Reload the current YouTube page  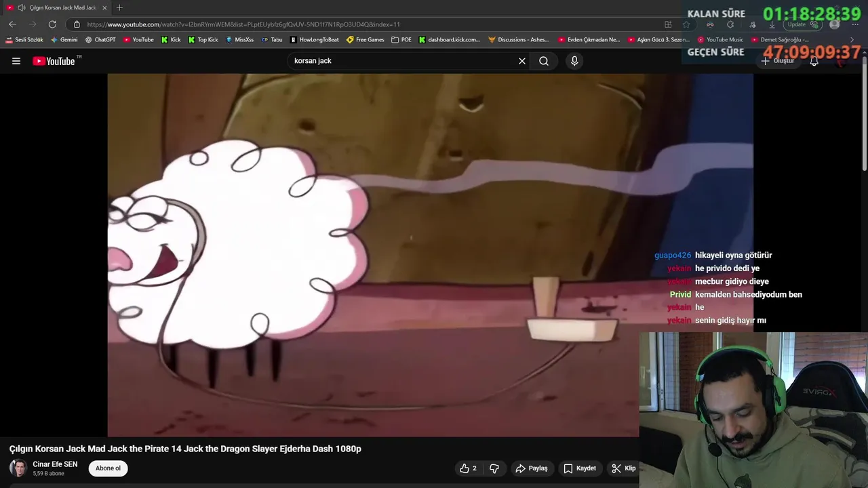pyautogui.click(x=52, y=24)
